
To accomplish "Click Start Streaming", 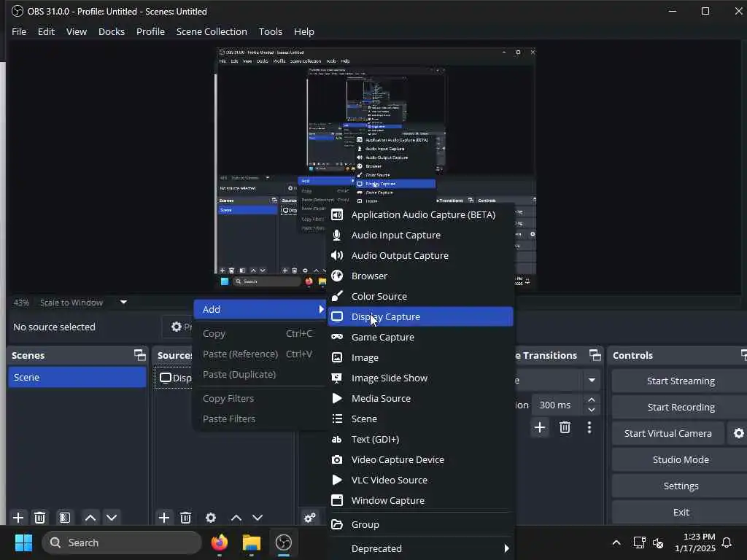I will 681,381.
